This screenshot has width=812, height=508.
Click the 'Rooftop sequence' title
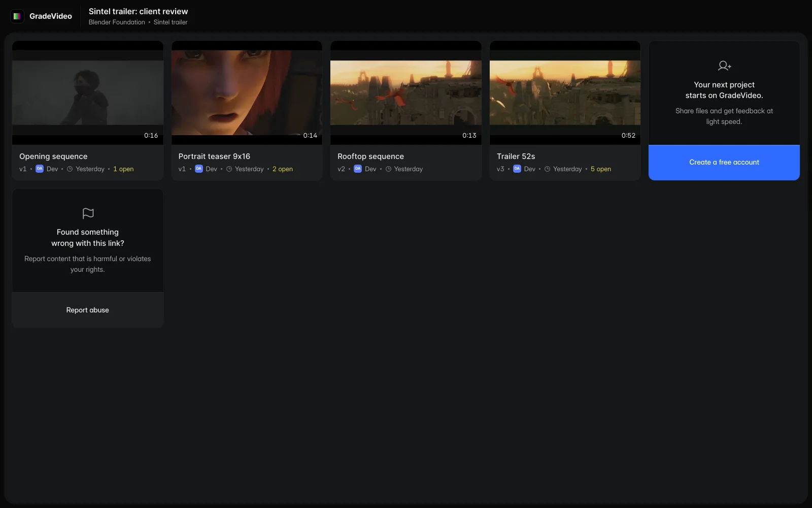[371, 156]
